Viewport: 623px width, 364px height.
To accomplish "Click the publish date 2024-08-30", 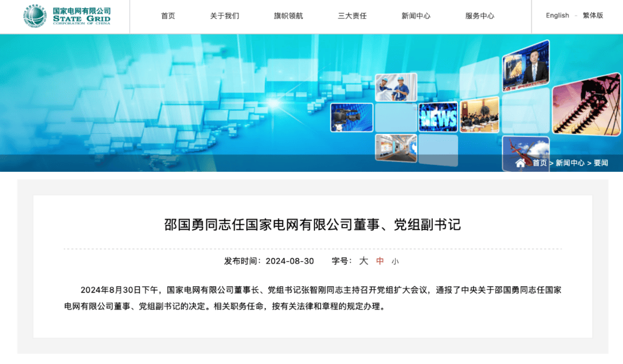I will click(x=290, y=261).
